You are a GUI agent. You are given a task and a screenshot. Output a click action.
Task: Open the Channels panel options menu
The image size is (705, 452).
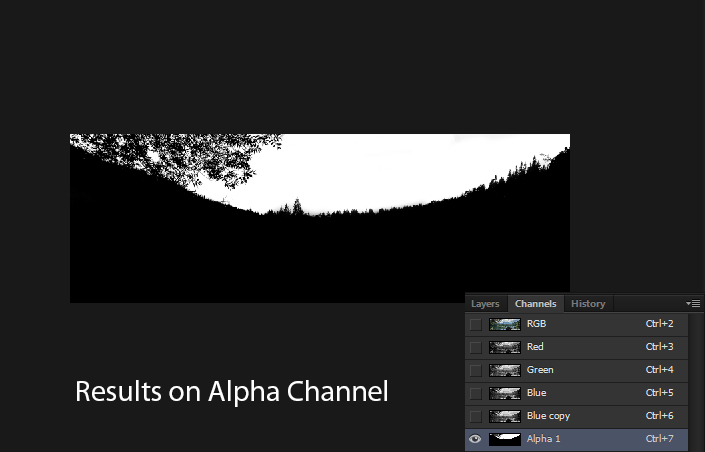pos(693,303)
